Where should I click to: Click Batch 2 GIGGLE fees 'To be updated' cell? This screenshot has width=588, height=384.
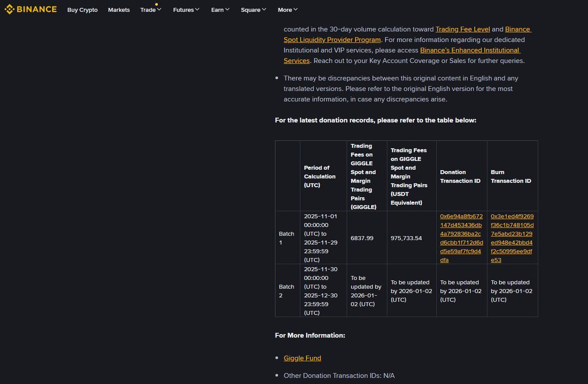[x=366, y=291]
